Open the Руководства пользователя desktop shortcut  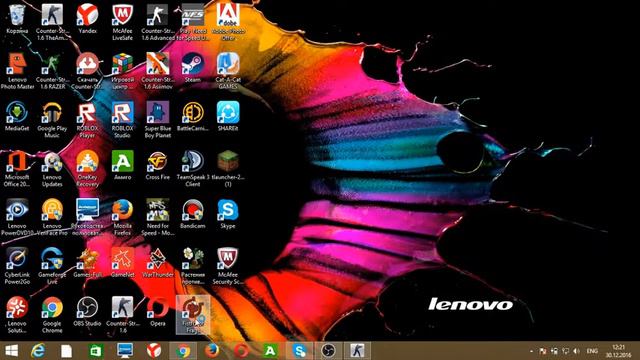tap(87, 217)
